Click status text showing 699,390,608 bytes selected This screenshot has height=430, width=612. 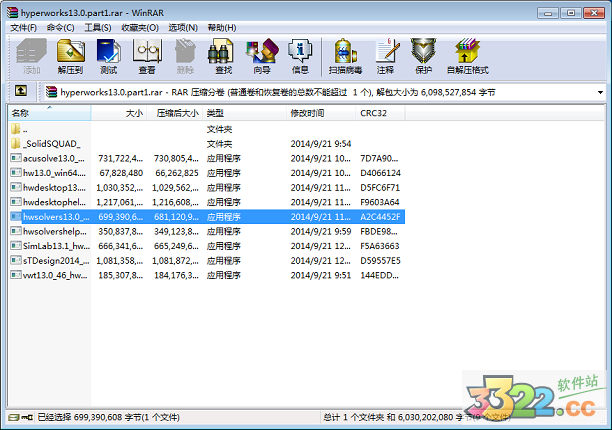click(x=109, y=418)
